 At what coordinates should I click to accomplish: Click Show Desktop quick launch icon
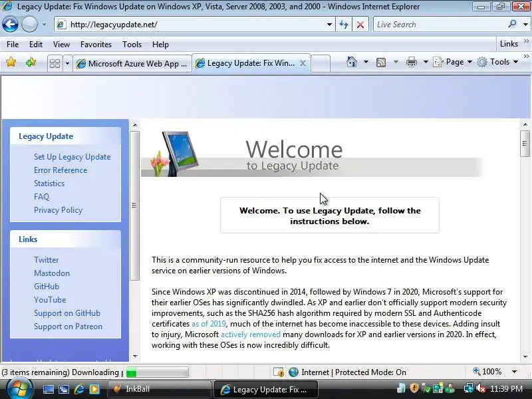(48, 389)
